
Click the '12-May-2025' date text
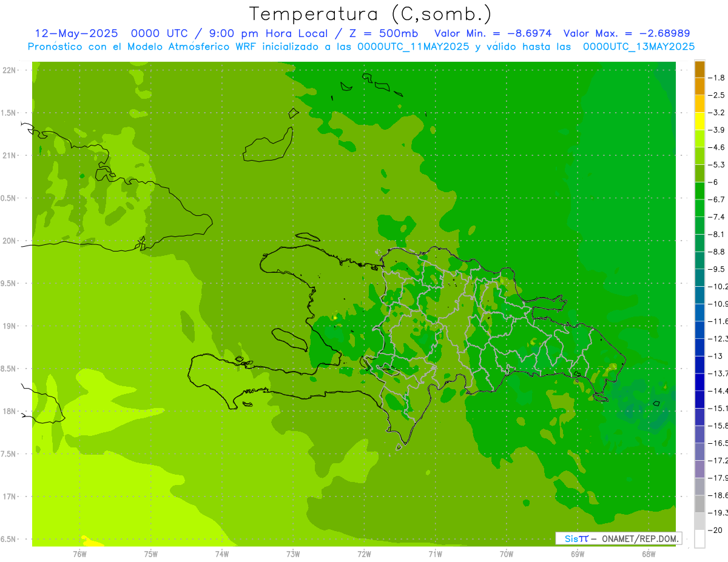pyautogui.click(x=76, y=33)
